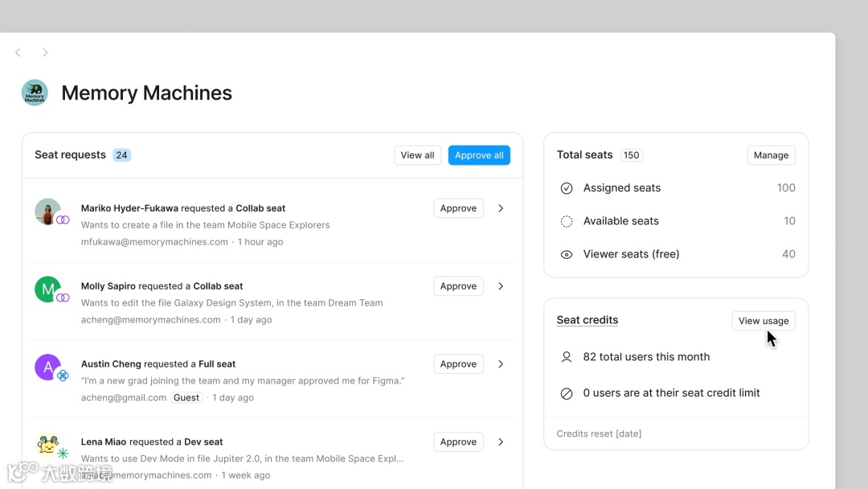Viewport: 868px width, 489px height.
Task: Click the back navigation arrow
Action: pyautogui.click(x=18, y=52)
